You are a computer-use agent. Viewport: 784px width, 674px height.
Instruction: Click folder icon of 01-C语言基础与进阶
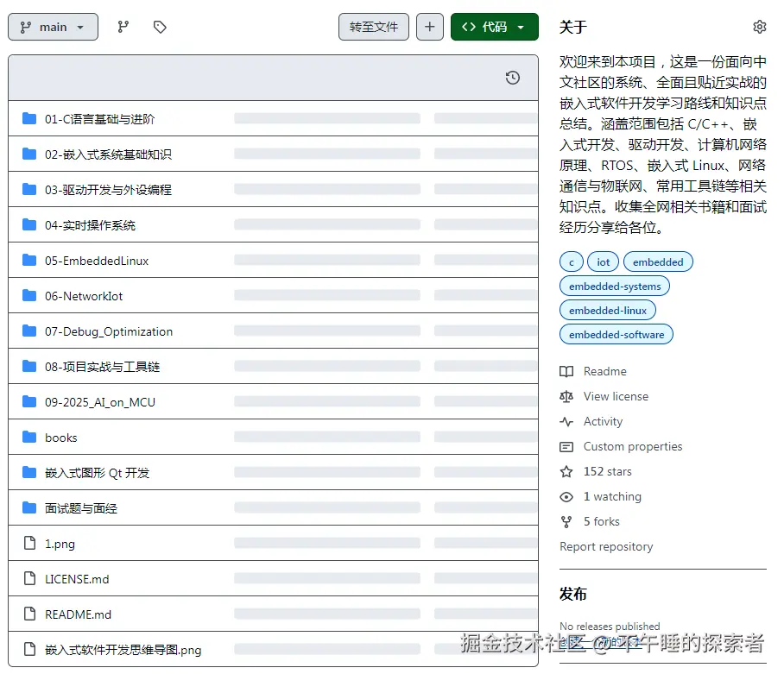(29, 118)
